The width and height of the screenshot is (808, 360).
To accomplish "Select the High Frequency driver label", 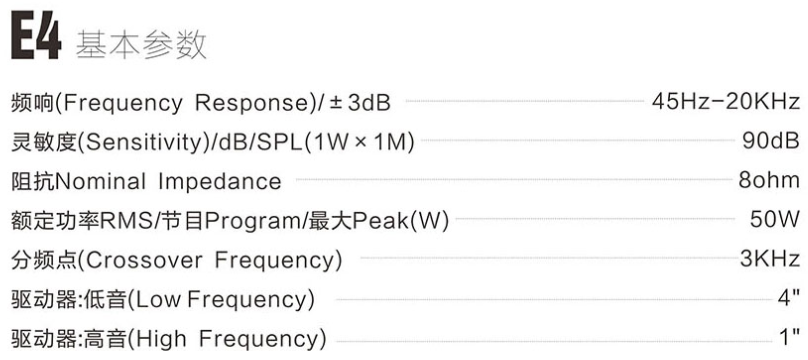I will coord(169,339).
